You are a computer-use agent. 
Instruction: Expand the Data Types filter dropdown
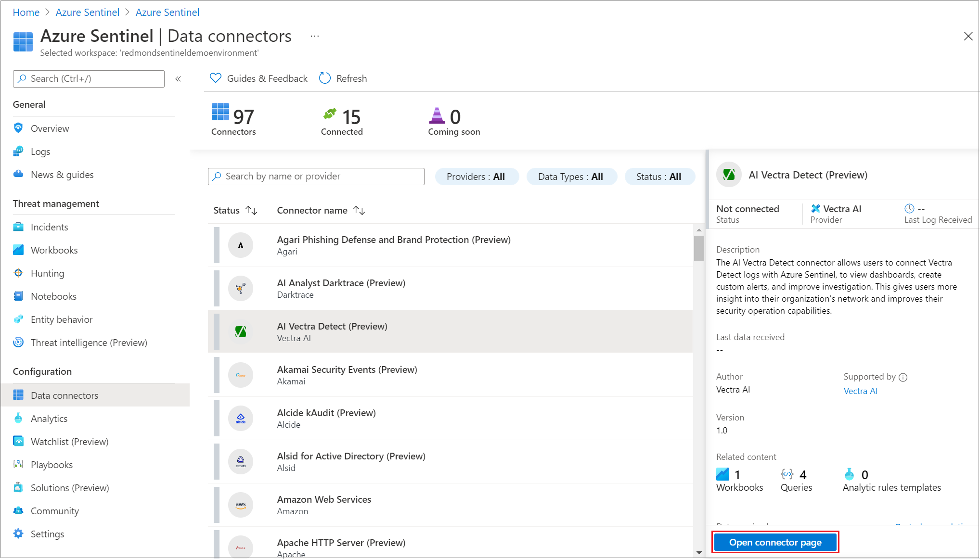click(x=570, y=176)
